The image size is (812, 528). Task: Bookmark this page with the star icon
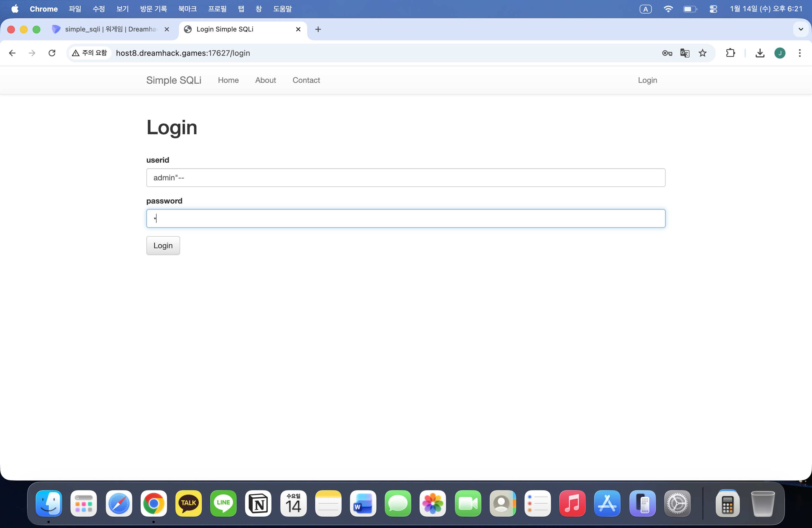[x=702, y=53]
